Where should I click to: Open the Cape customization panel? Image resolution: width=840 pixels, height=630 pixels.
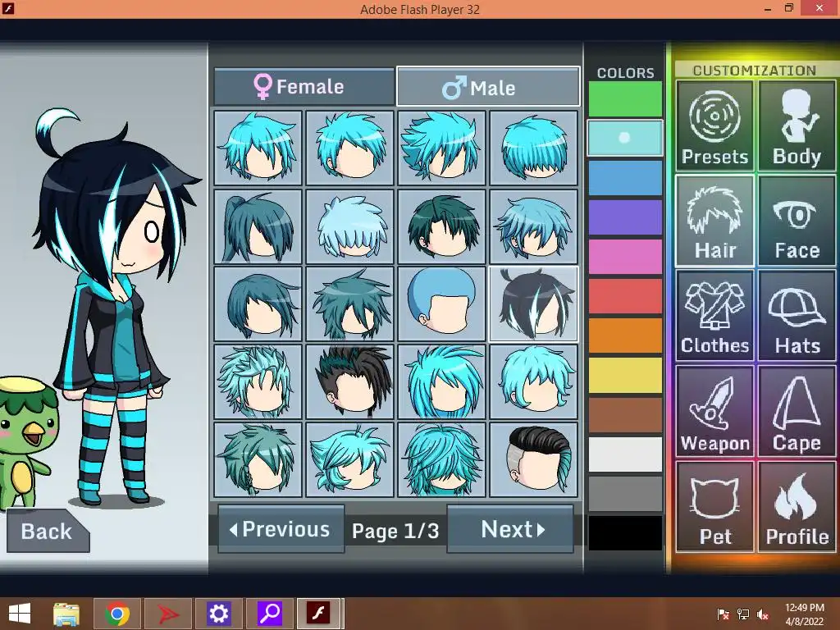(x=797, y=412)
